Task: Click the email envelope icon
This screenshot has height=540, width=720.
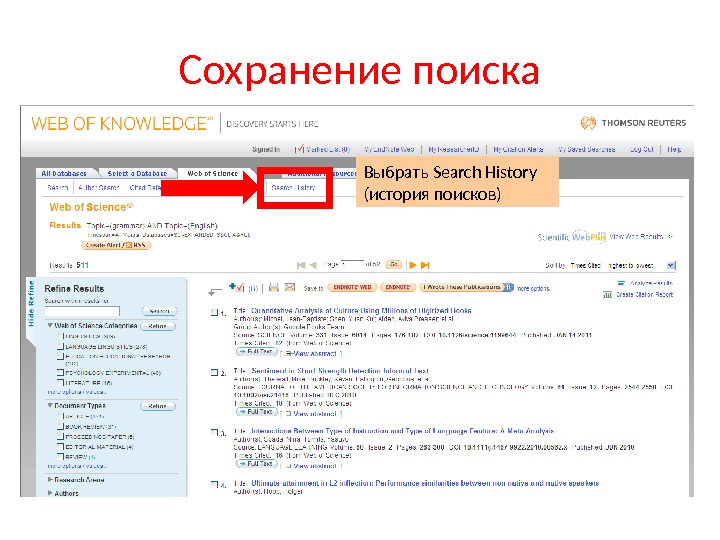Action: 290,287
